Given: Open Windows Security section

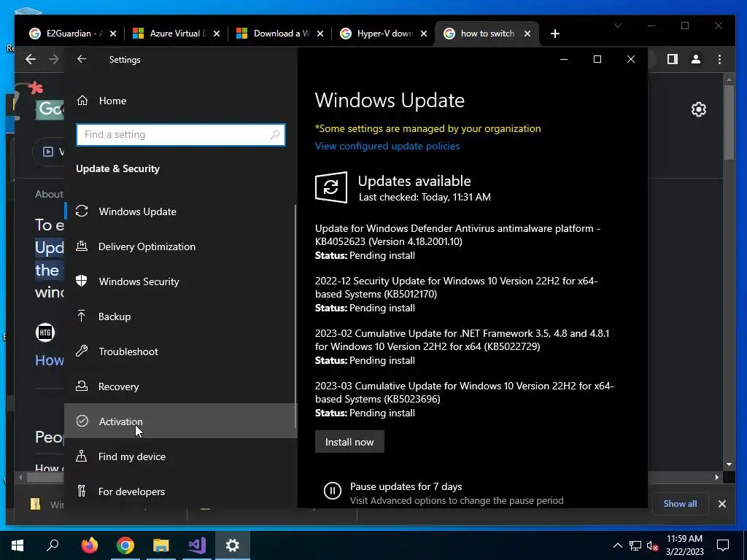Looking at the screenshot, I should pyautogui.click(x=180, y=281).
